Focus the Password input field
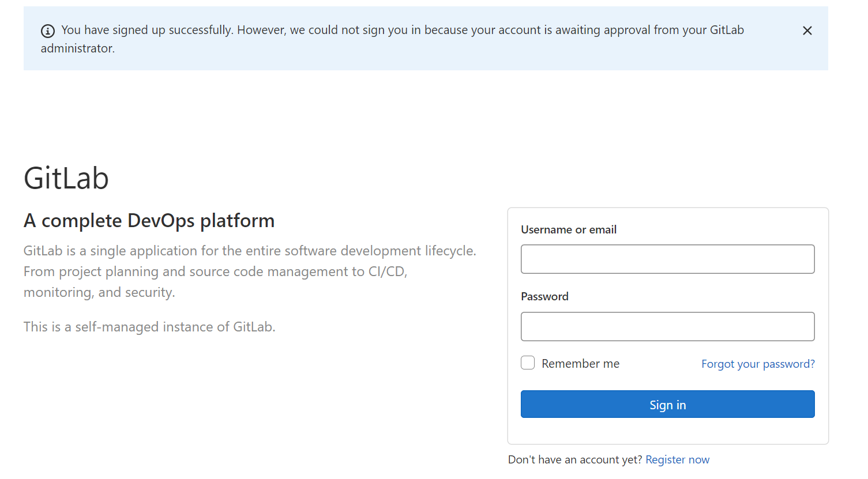 coord(667,327)
